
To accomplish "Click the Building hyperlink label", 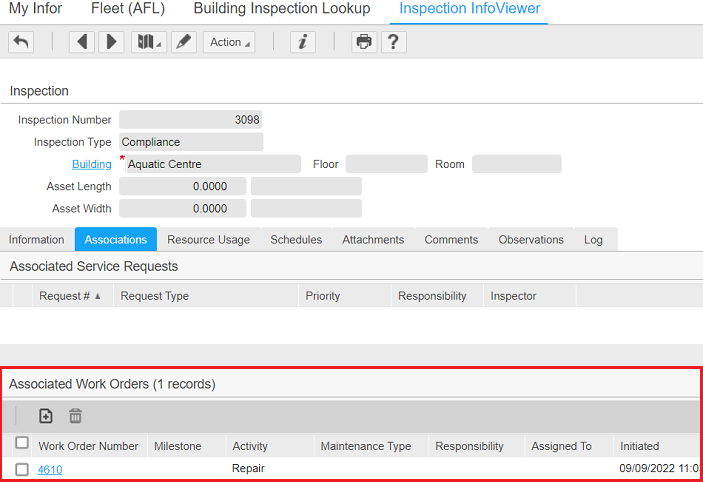I will (x=91, y=164).
